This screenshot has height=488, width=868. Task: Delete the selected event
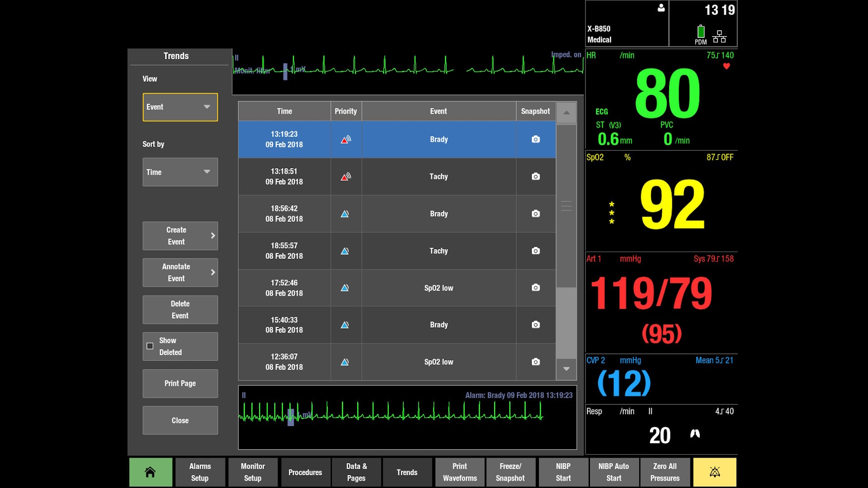180,310
